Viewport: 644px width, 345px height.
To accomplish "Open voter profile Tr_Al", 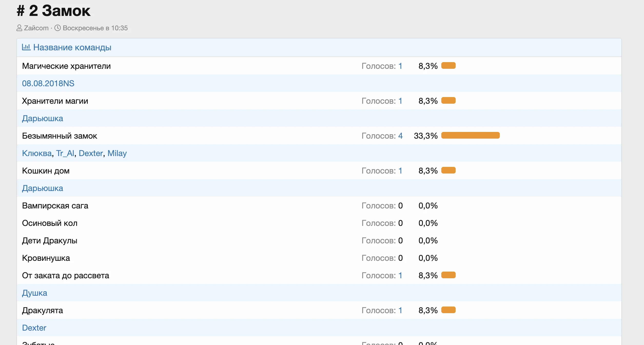I will click(65, 153).
